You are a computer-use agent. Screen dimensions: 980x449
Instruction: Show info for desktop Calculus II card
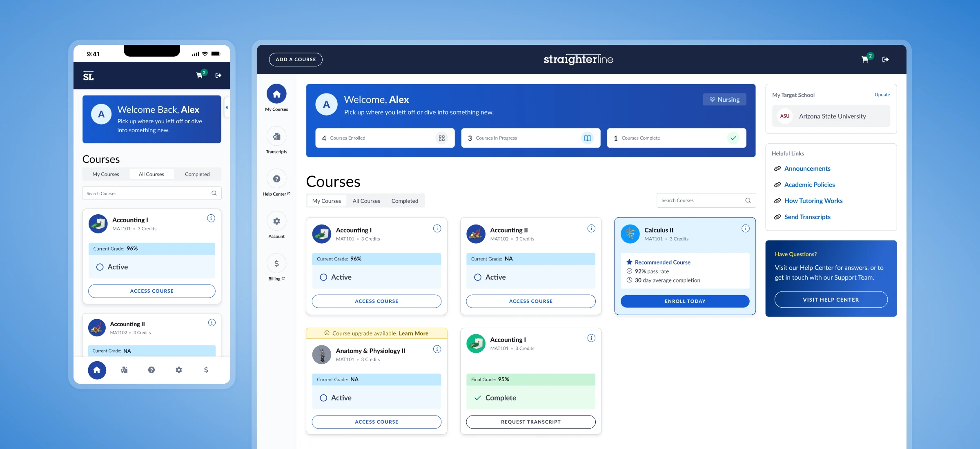(746, 229)
